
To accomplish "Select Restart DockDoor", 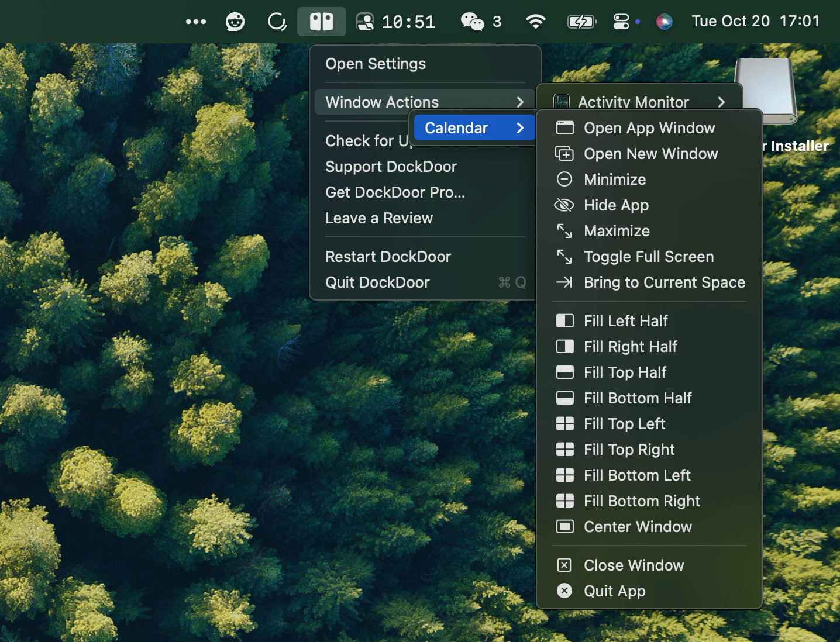I will coord(425,257).
